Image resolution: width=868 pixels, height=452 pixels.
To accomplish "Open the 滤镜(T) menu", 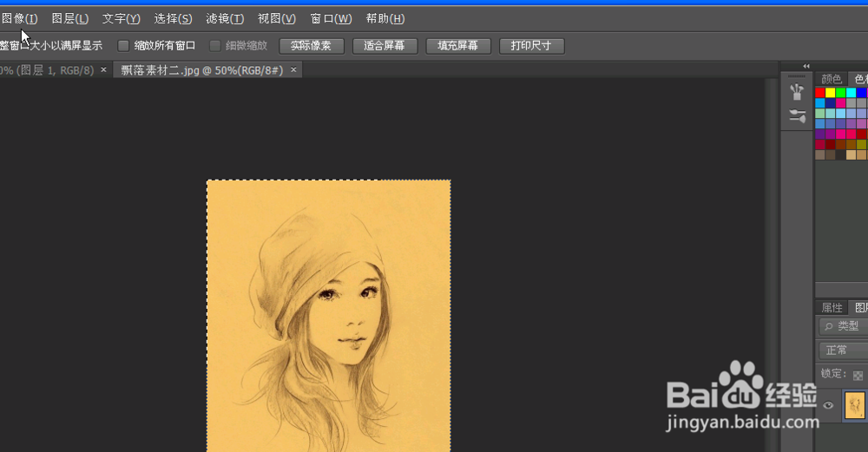I will pyautogui.click(x=225, y=19).
